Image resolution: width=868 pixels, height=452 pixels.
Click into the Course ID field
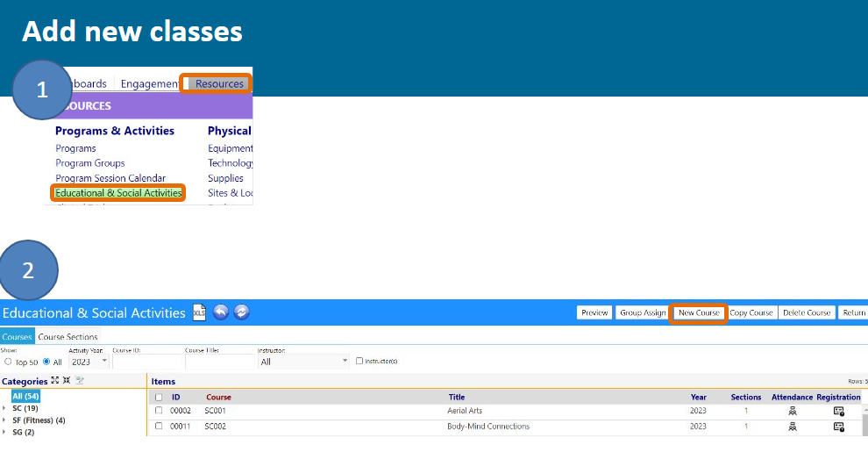(146, 362)
